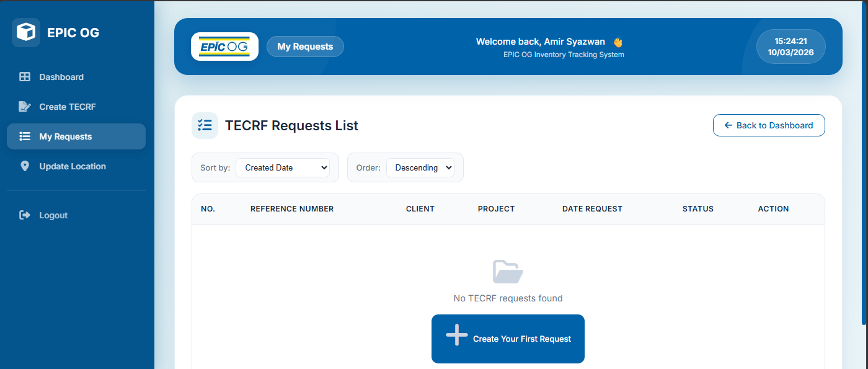Click the Update Location pin icon
Viewport: 868px width, 369px height.
tap(25, 166)
